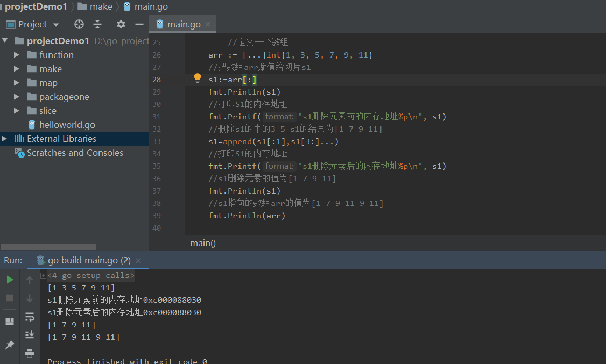Select the main.go editor tab
606x364 pixels.
184,24
